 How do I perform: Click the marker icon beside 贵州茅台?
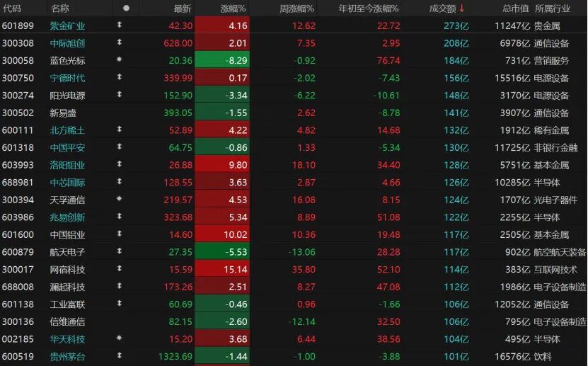click(119, 357)
